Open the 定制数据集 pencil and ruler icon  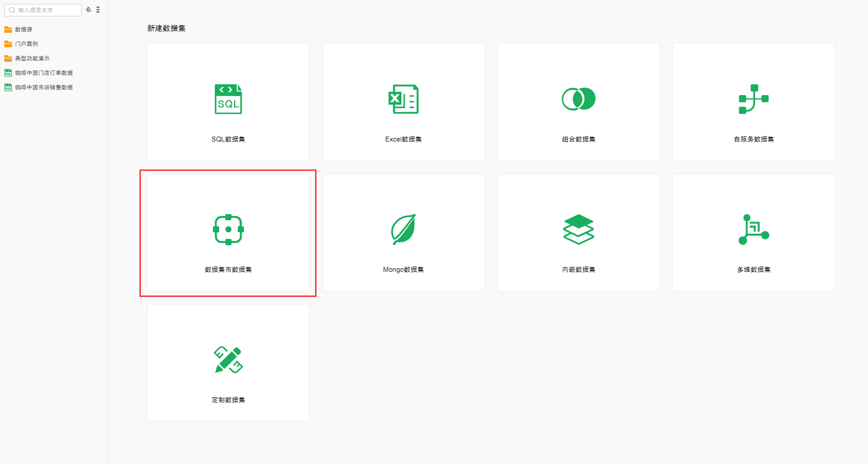point(228,360)
